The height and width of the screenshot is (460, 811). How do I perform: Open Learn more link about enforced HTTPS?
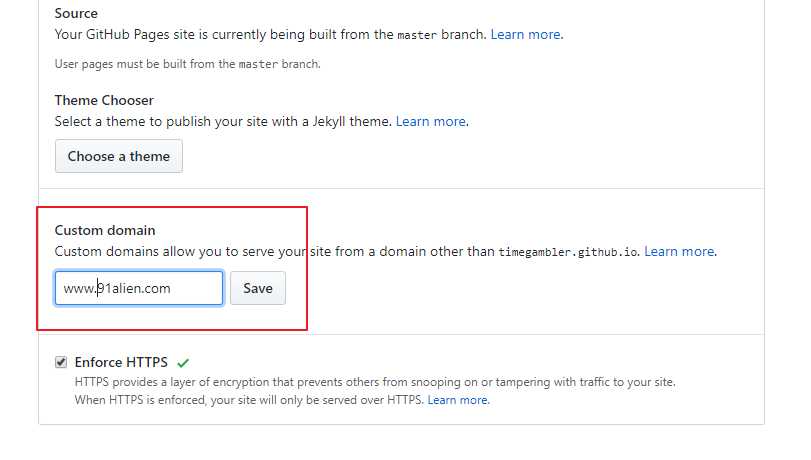[457, 400]
